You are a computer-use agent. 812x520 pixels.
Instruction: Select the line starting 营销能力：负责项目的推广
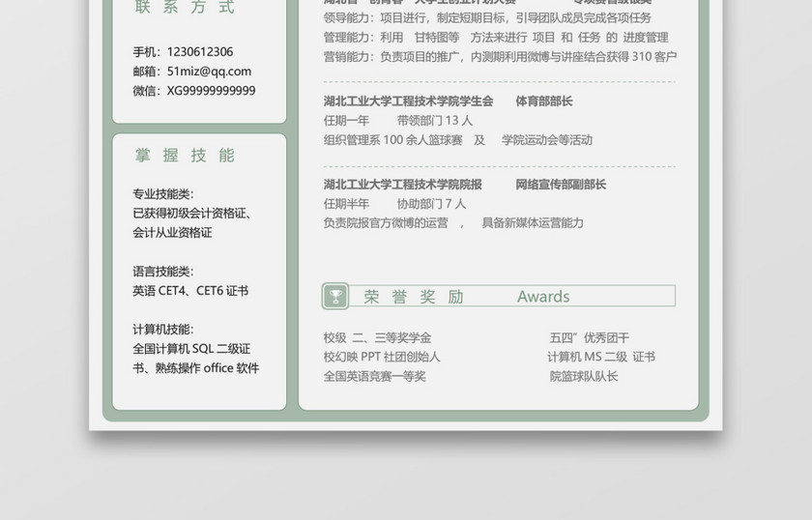tap(501, 56)
